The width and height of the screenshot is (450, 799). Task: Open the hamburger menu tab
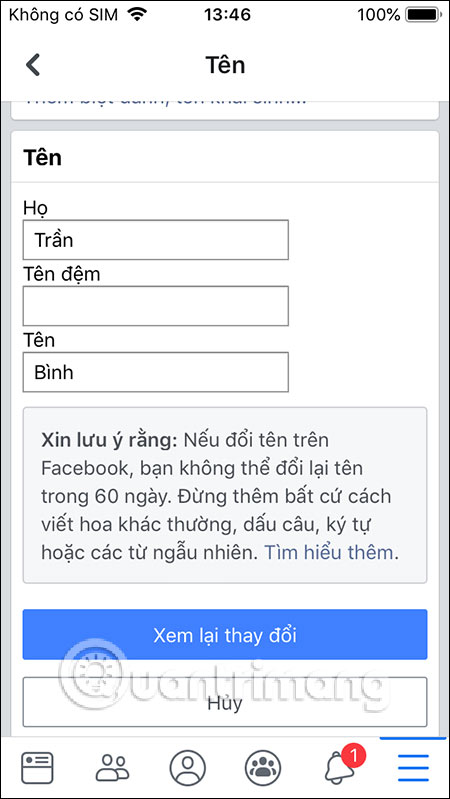click(x=413, y=768)
